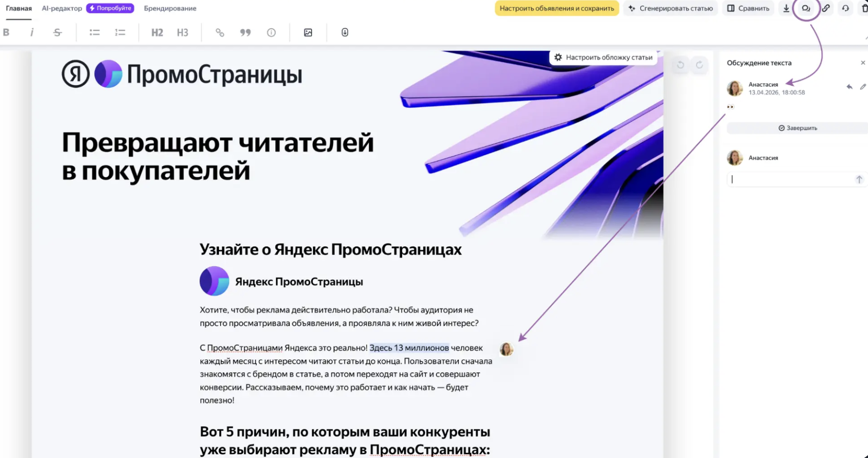The width and height of the screenshot is (868, 458).
Task: Click the download icon in the top bar
Action: 786,8
